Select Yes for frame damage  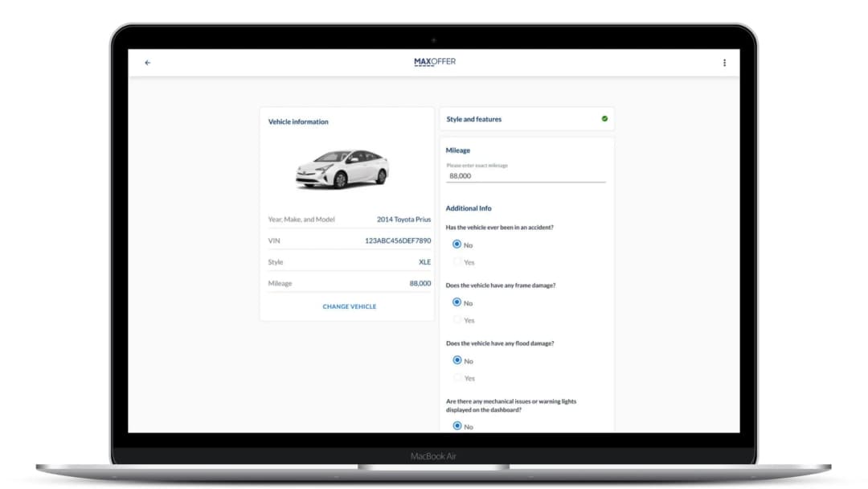pyautogui.click(x=457, y=319)
